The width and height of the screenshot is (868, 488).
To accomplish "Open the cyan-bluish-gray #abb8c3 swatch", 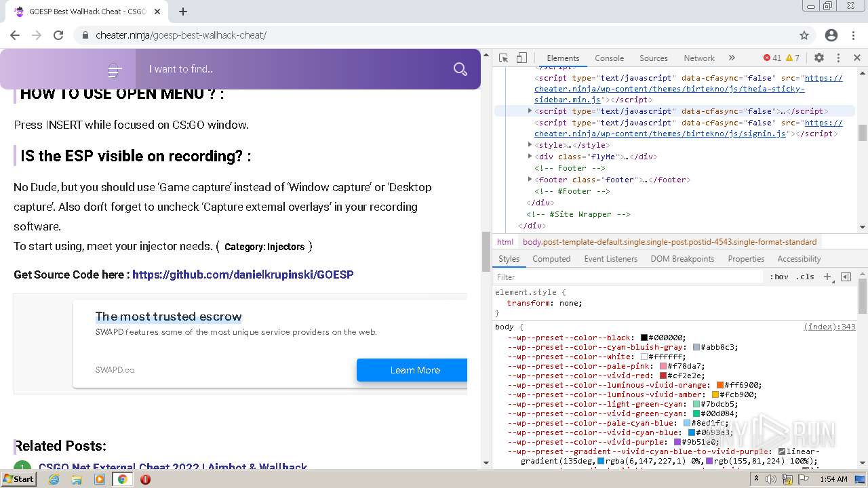I will [x=696, y=347].
